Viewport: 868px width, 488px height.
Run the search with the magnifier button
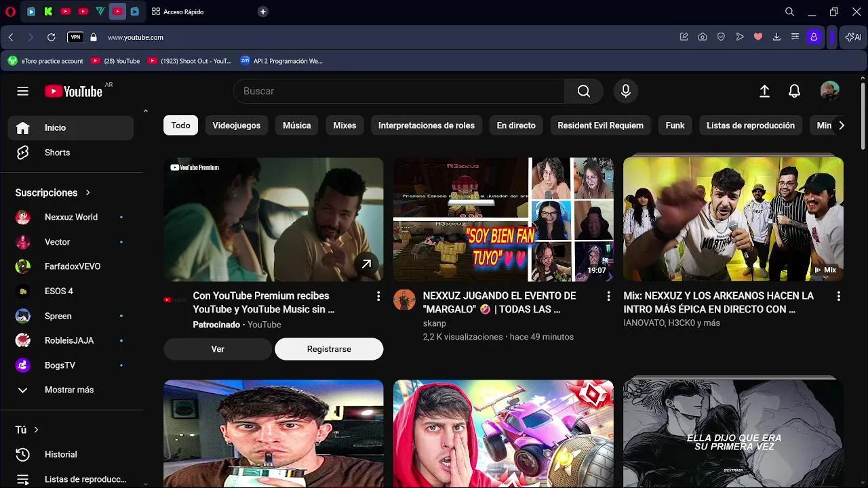click(584, 91)
